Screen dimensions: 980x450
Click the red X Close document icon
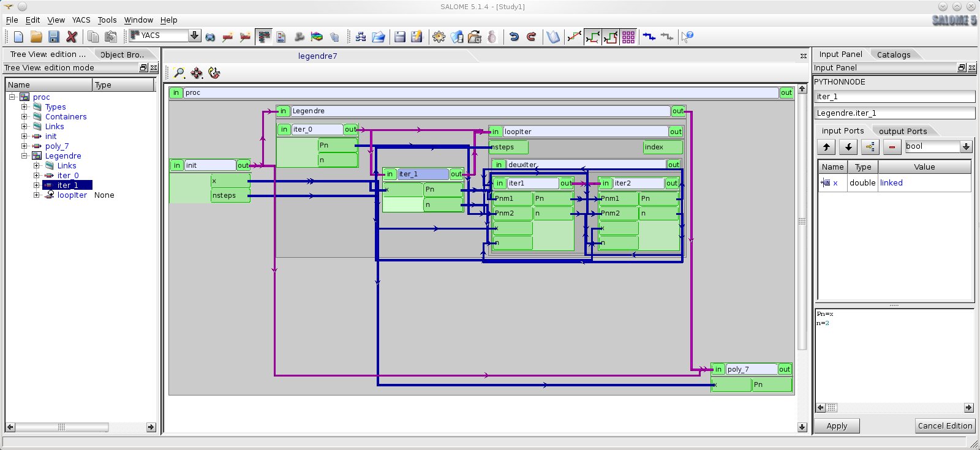(72, 37)
